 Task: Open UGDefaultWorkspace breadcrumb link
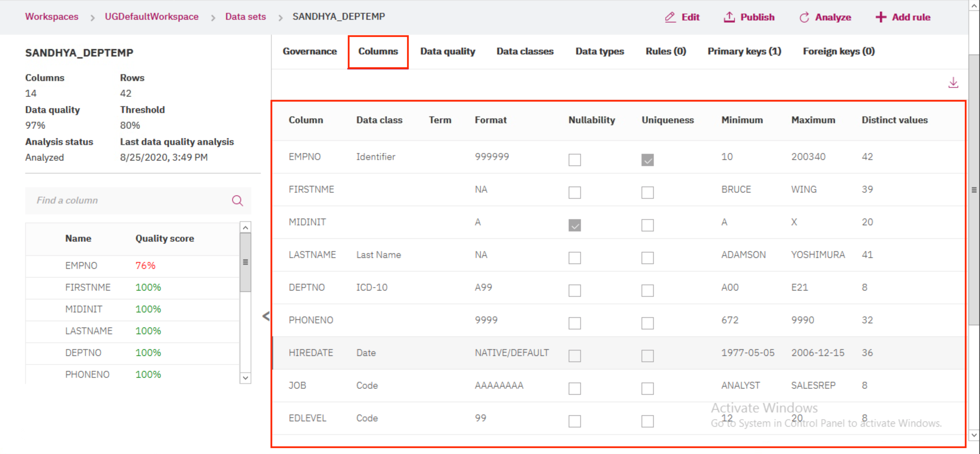pyautogui.click(x=152, y=17)
